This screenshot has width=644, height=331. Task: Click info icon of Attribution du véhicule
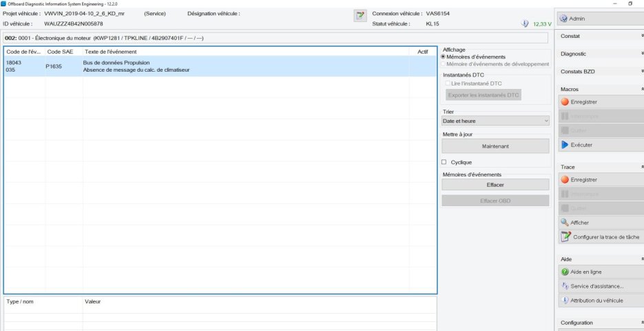(x=565, y=300)
